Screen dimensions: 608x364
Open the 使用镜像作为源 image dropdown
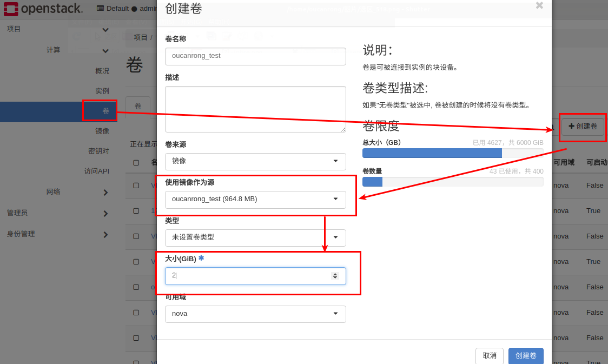point(255,199)
